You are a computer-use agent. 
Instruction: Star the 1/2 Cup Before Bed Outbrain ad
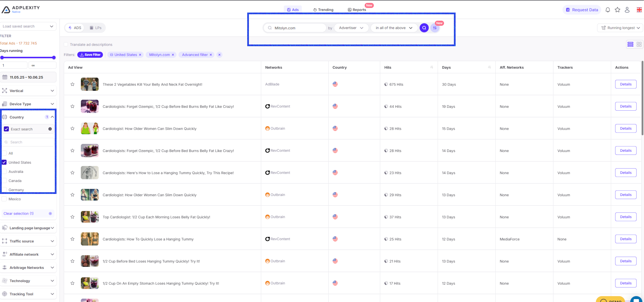pos(73,261)
